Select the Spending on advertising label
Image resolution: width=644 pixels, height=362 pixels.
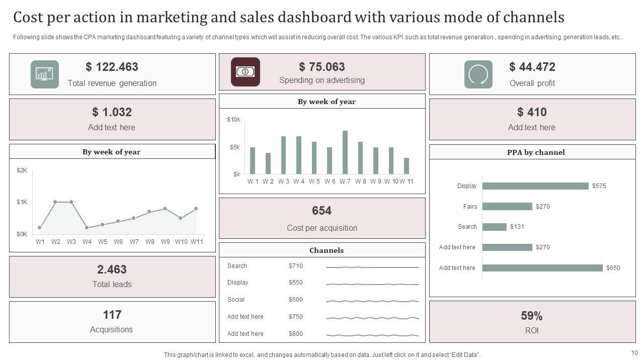click(321, 80)
